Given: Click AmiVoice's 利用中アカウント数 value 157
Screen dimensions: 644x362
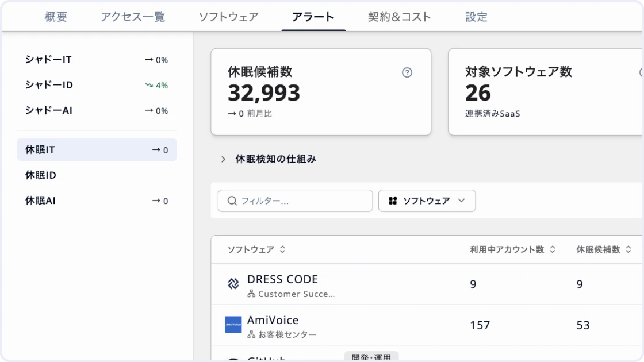Looking at the screenshot, I should pyautogui.click(x=480, y=325).
